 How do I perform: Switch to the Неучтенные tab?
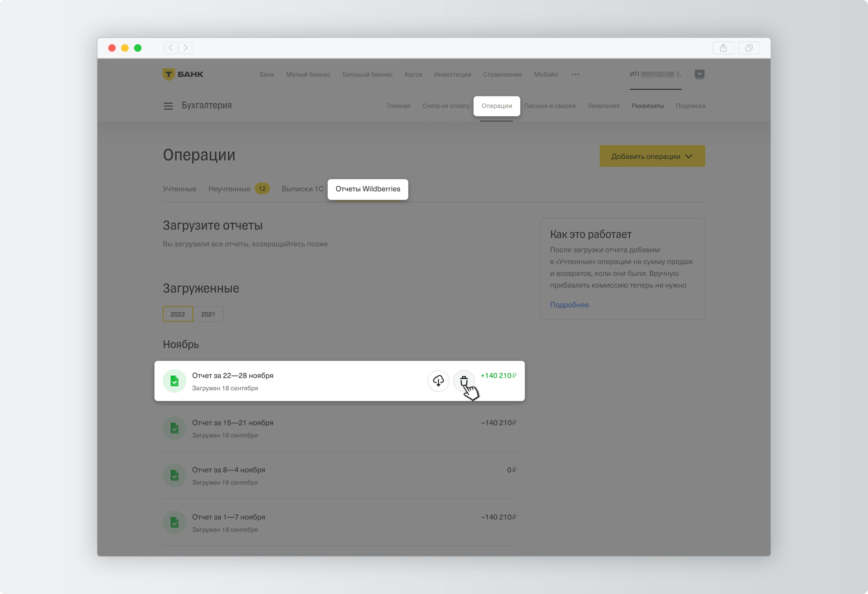(229, 189)
